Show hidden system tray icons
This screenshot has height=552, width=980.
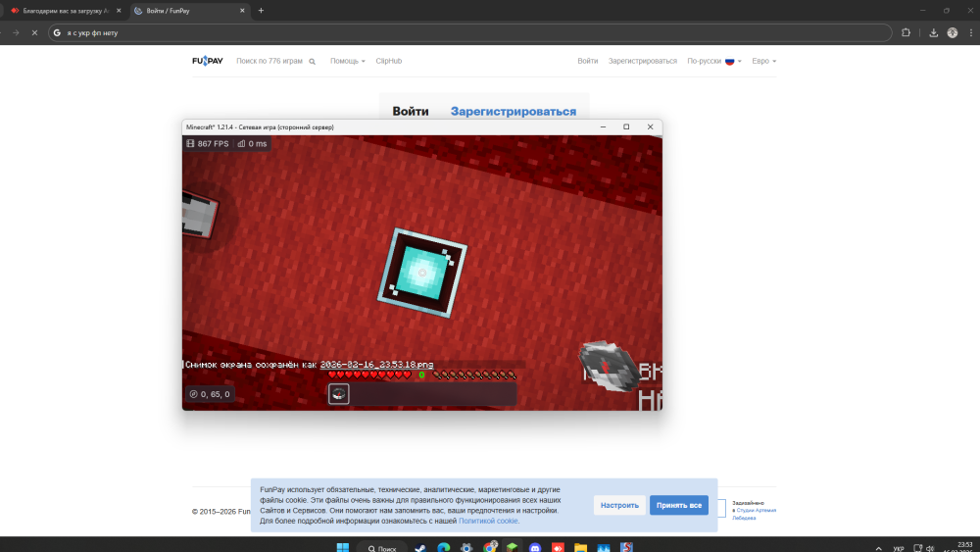[x=878, y=548]
